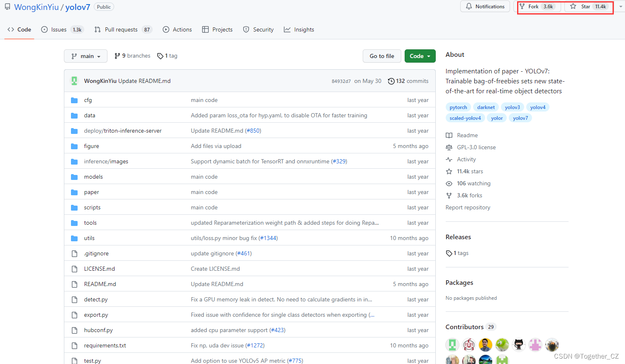The width and height of the screenshot is (625, 364).
Task: Click the .gitignore file icon
Action: 74,253
